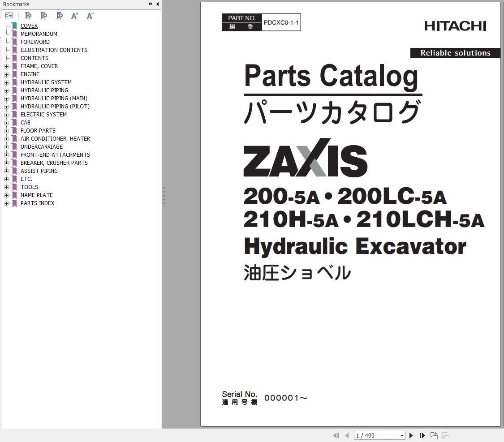Expand the PARTS INDEX bookmark

pyautogui.click(x=6, y=203)
